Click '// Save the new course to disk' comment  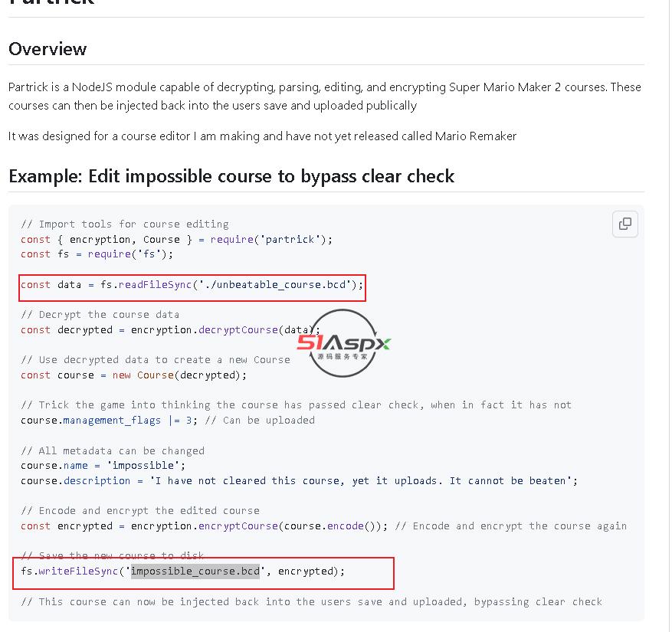tap(113, 555)
